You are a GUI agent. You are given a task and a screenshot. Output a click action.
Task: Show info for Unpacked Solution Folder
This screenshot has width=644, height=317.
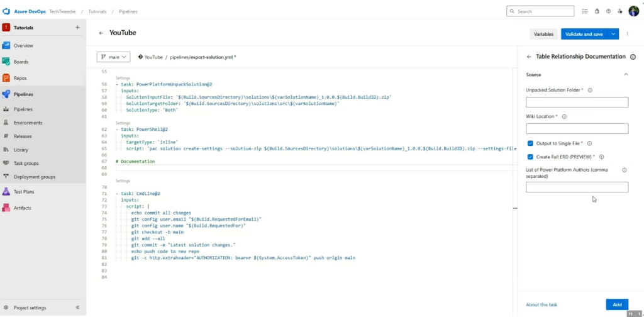[590, 90]
